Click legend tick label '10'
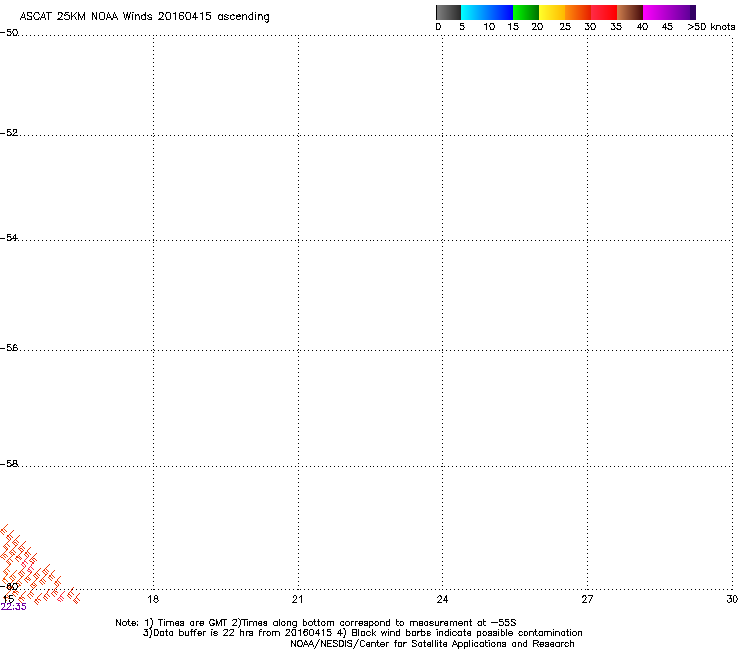 point(489,27)
